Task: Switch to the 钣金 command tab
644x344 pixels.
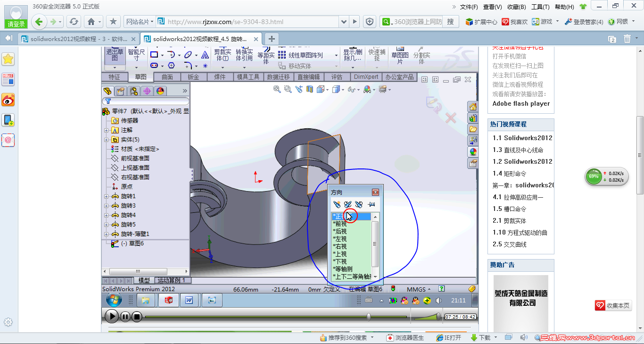Action: click(193, 77)
